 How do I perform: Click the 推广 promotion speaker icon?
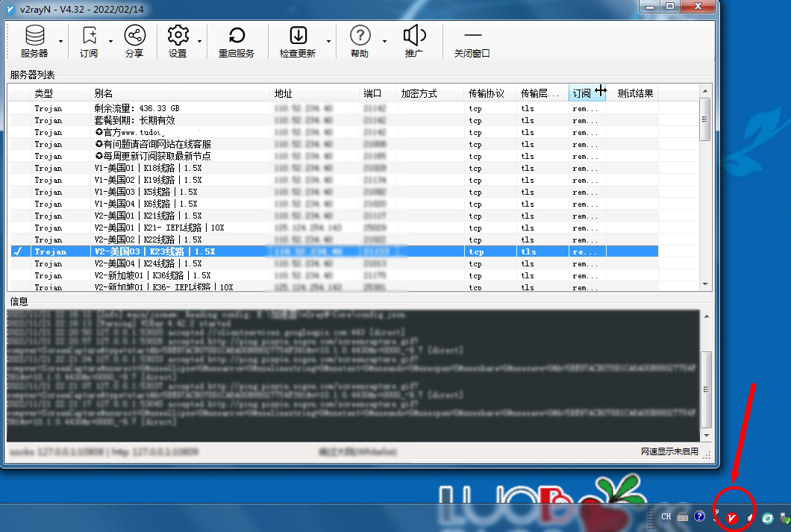414,41
